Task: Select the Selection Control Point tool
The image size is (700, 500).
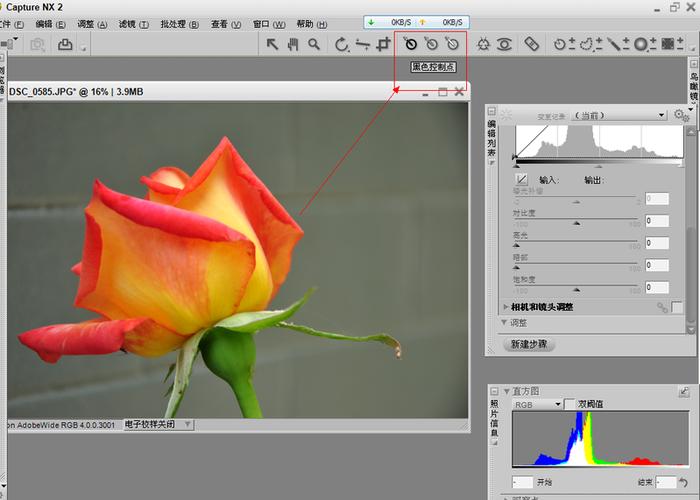Action: (560, 44)
